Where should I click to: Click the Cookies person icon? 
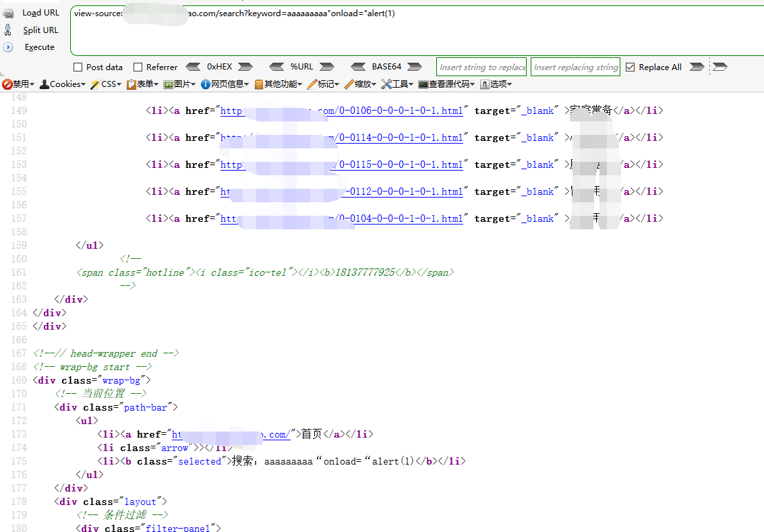(45, 84)
